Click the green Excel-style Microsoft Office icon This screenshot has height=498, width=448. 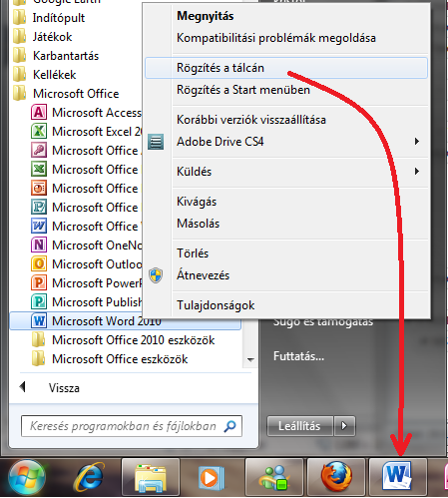[x=39, y=169]
